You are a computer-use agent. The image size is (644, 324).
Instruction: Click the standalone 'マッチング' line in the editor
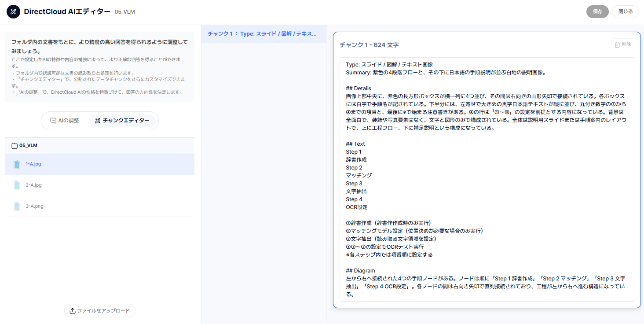tap(359, 176)
